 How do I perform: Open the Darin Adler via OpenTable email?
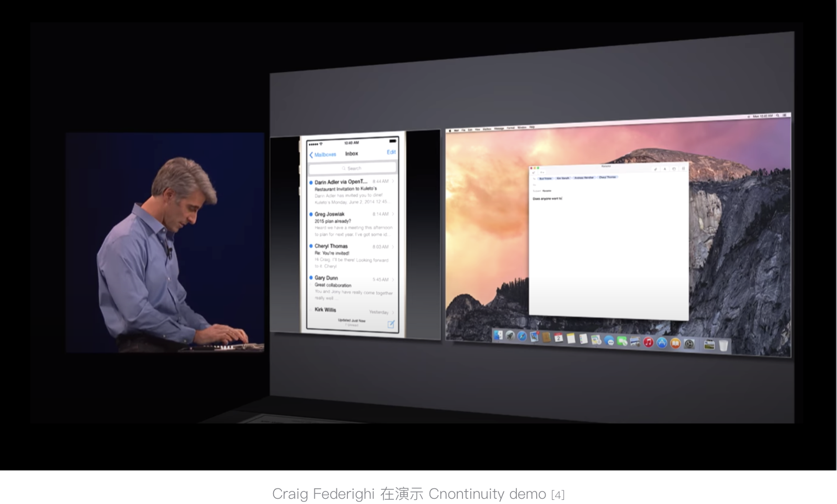click(x=352, y=191)
